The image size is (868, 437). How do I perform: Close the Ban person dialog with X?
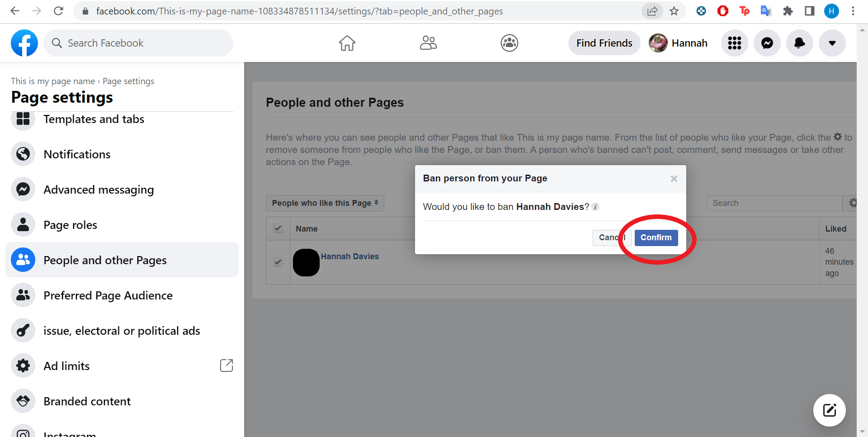[x=674, y=179]
